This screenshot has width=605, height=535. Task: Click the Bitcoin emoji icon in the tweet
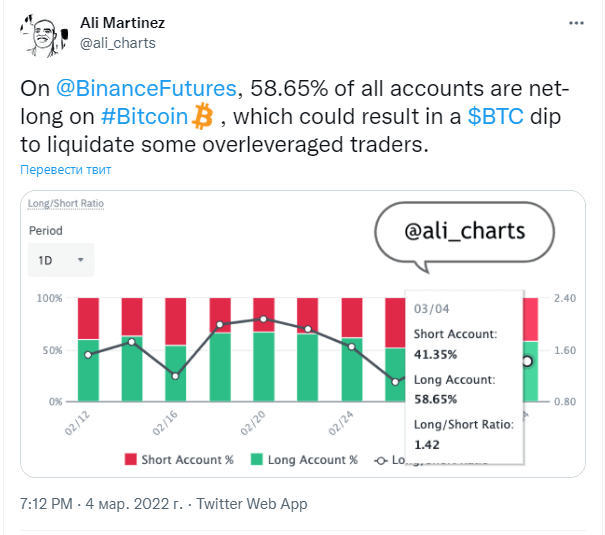(203, 116)
